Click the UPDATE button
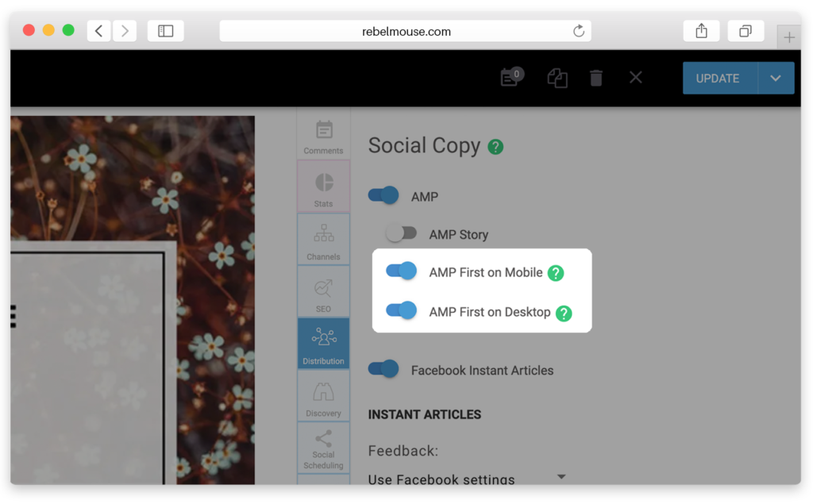Viewport: 813px width, 504px height. (x=719, y=79)
